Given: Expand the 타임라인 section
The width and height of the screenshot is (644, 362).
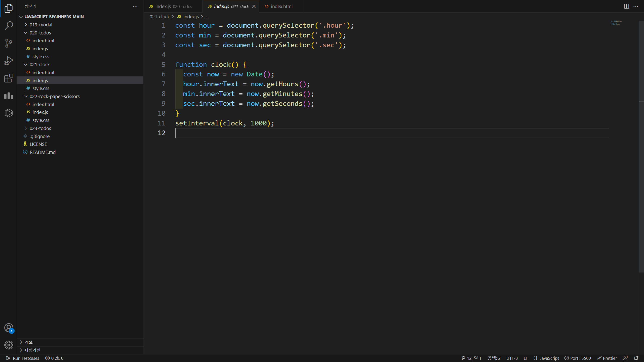Looking at the screenshot, I should click(x=32, y=350).
